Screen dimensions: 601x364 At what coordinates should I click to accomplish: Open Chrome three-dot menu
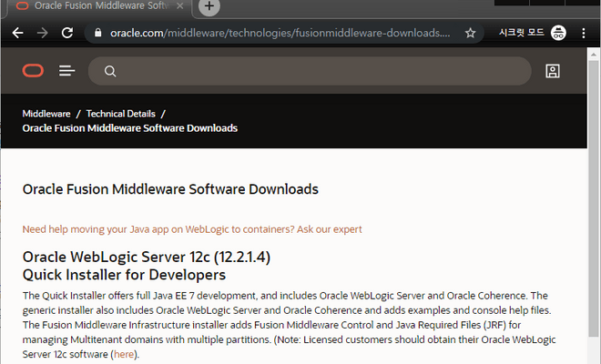coord(584,33)
